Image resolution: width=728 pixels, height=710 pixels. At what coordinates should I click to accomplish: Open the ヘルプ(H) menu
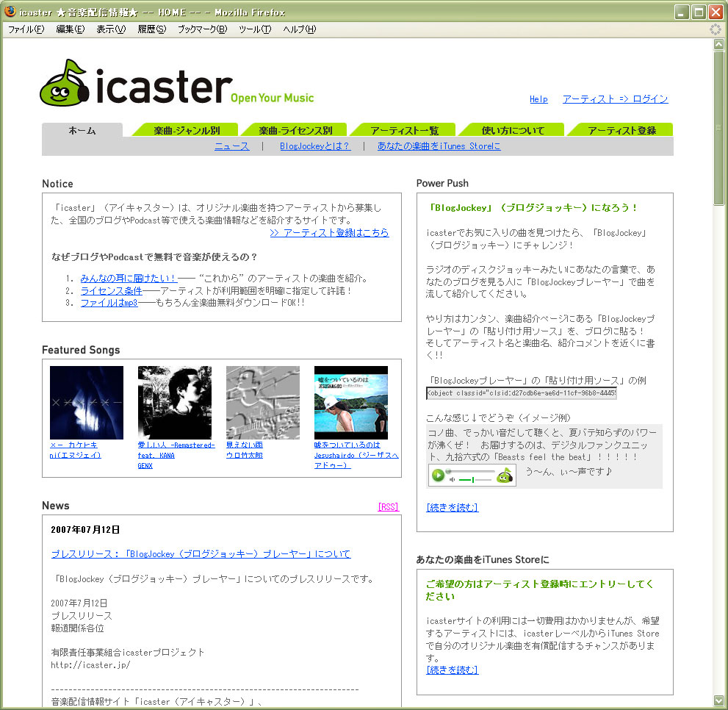coord(300,29)
